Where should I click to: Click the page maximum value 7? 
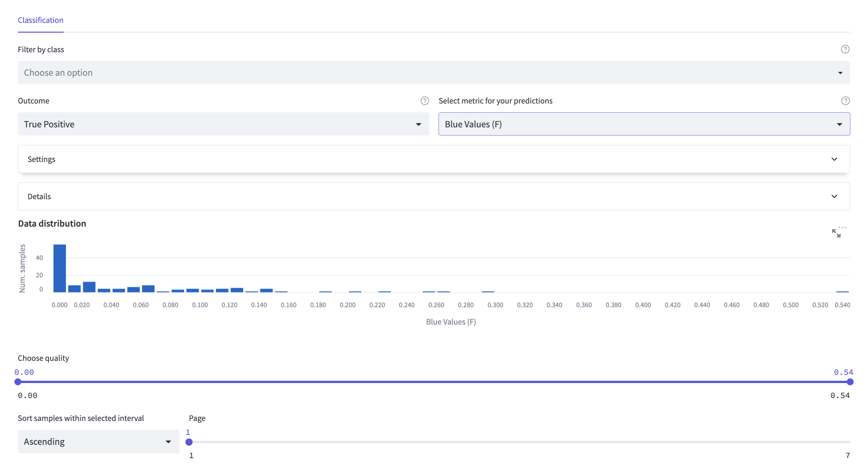pyautogui.click(x=847, y=456)
